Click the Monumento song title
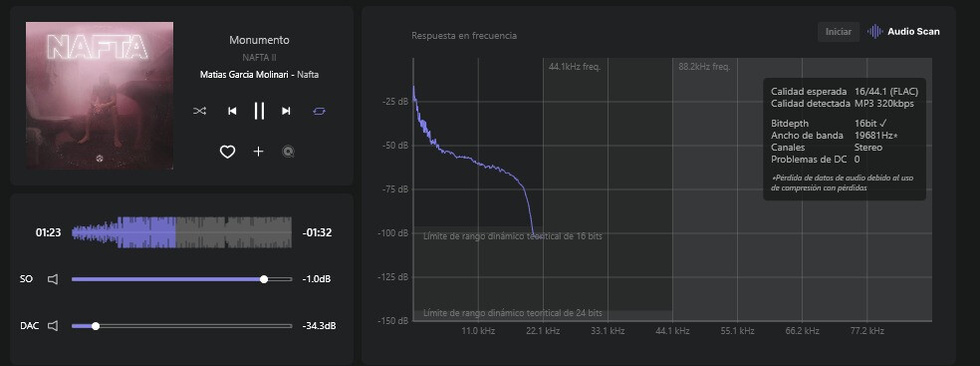Viewport: 980px width, 366px height. click(259, 40)
